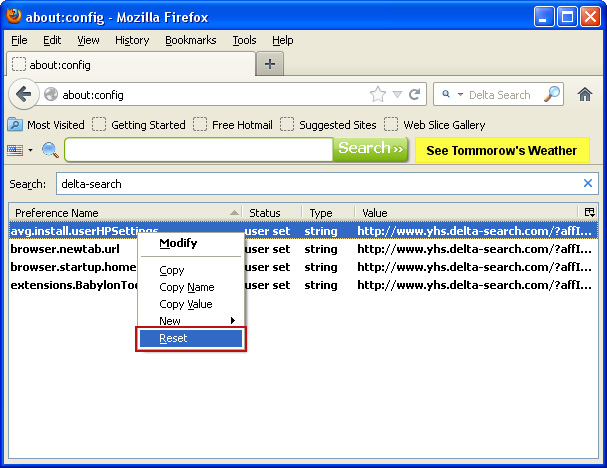Open Most Visited bookmarks folder
The image size is (607, 468).
coord(46,125)
